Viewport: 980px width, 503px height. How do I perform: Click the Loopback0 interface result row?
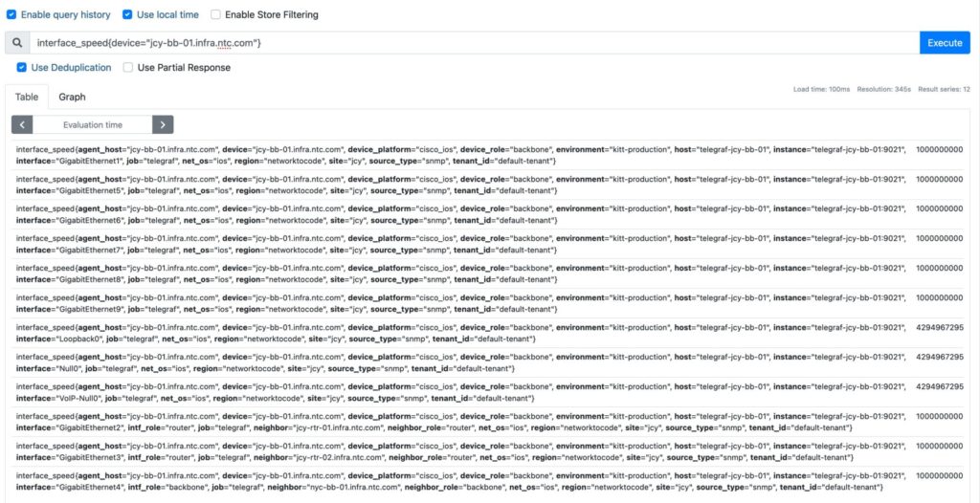459,333
